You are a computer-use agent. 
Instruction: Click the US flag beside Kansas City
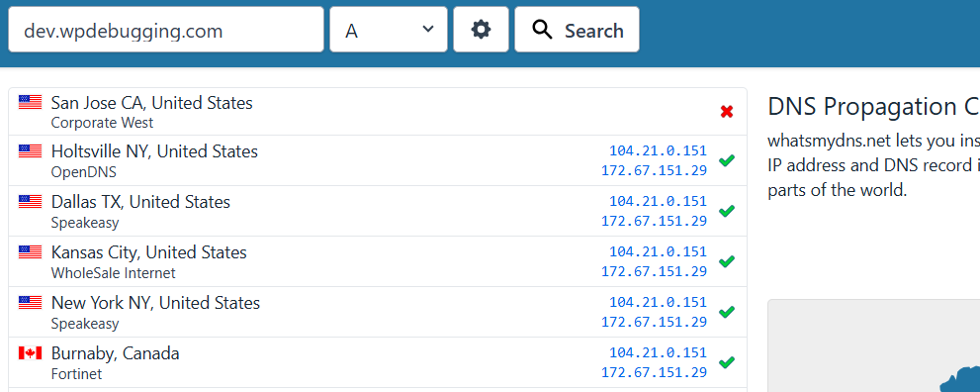[30, 252]
